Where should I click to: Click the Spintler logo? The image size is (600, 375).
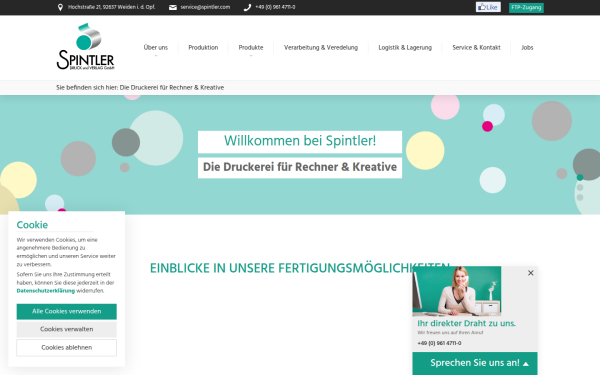click(86, 47)
